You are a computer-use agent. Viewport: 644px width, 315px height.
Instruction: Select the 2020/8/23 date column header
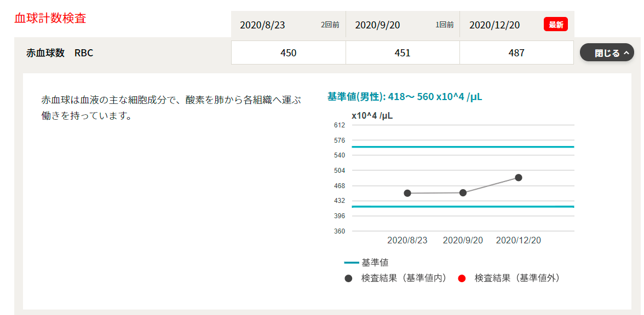click(288, 24)
